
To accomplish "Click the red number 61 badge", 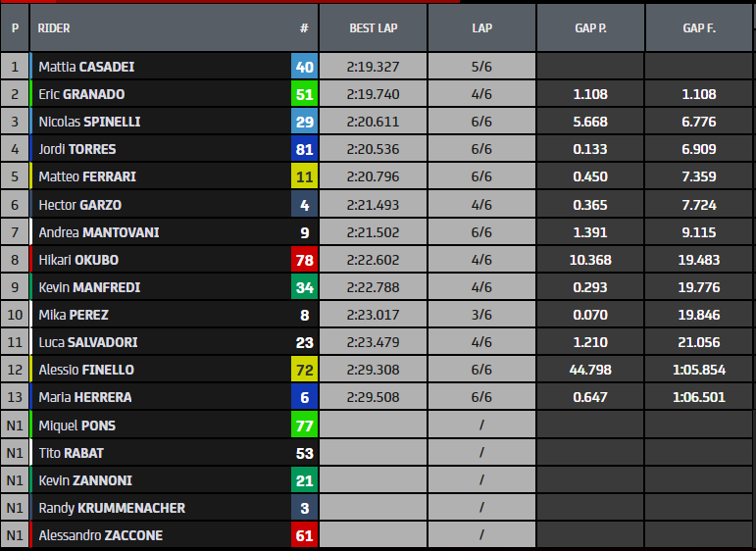I will (x=304, y=535).
